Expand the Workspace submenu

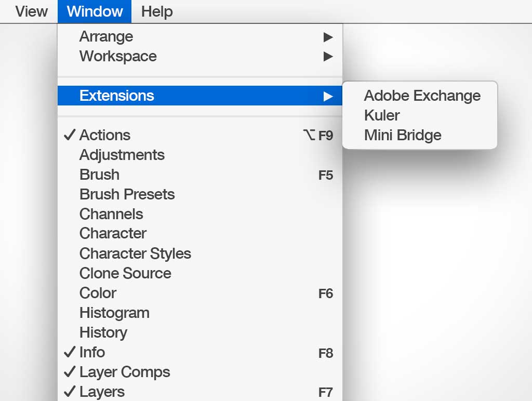[118, 57]
